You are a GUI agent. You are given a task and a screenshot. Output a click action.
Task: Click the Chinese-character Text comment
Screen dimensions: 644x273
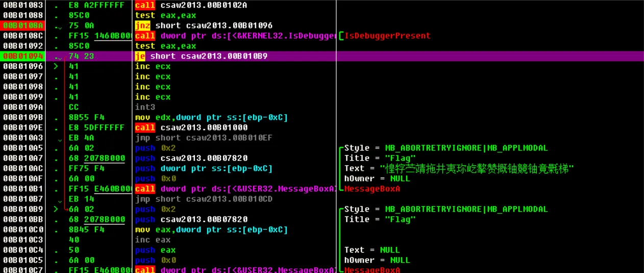459,168
